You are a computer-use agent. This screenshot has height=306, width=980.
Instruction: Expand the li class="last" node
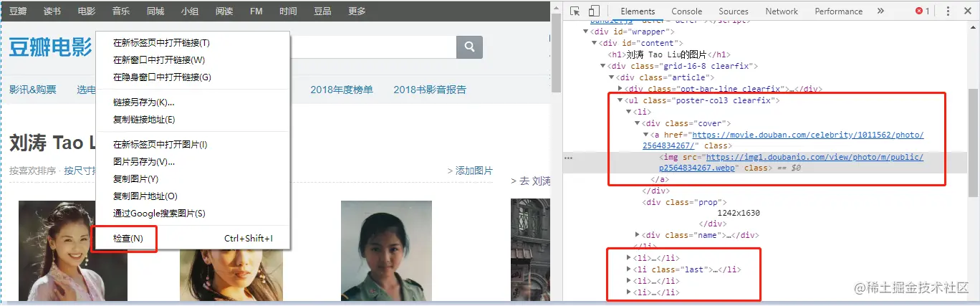tap(629, 269)
